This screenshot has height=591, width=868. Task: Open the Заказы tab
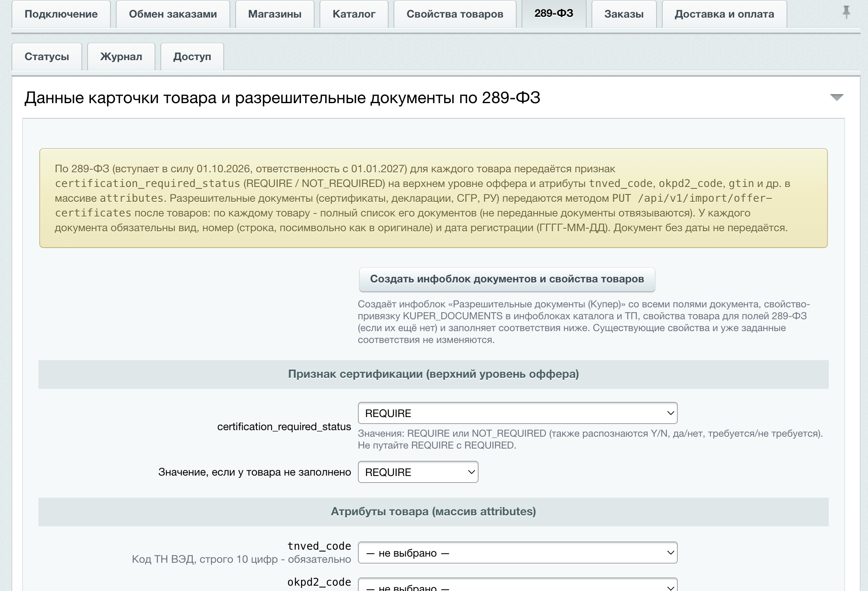(624, 14)
